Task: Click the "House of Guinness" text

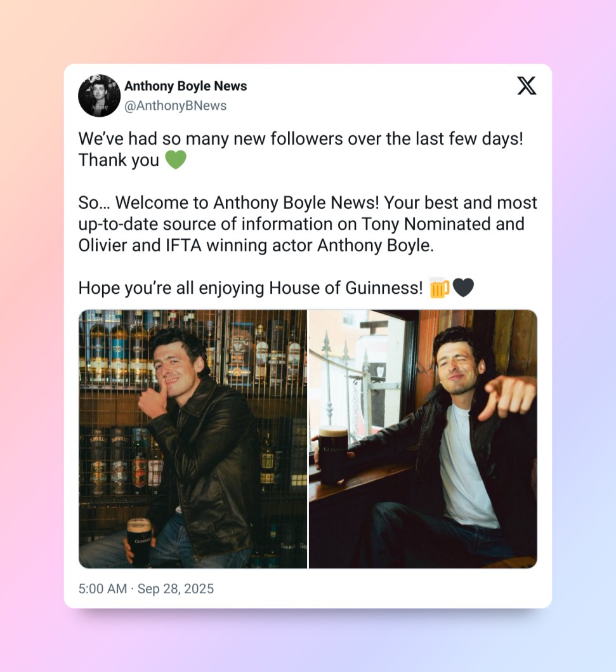Action: (x=345, y=288)
